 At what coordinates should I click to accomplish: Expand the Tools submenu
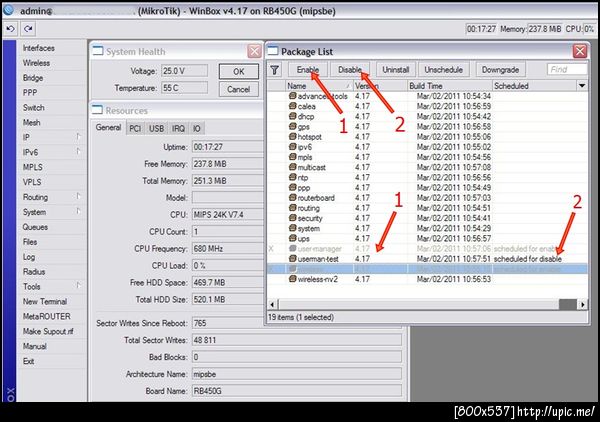tap(78, 286)
